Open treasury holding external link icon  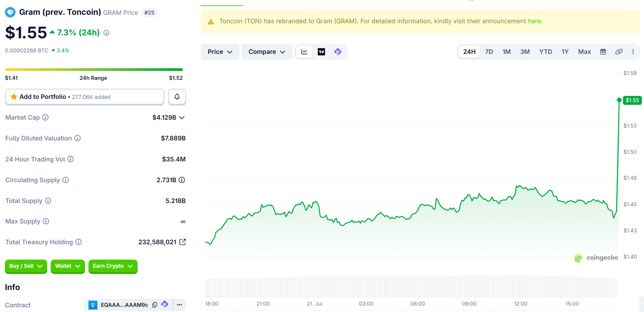coord(182,242)
